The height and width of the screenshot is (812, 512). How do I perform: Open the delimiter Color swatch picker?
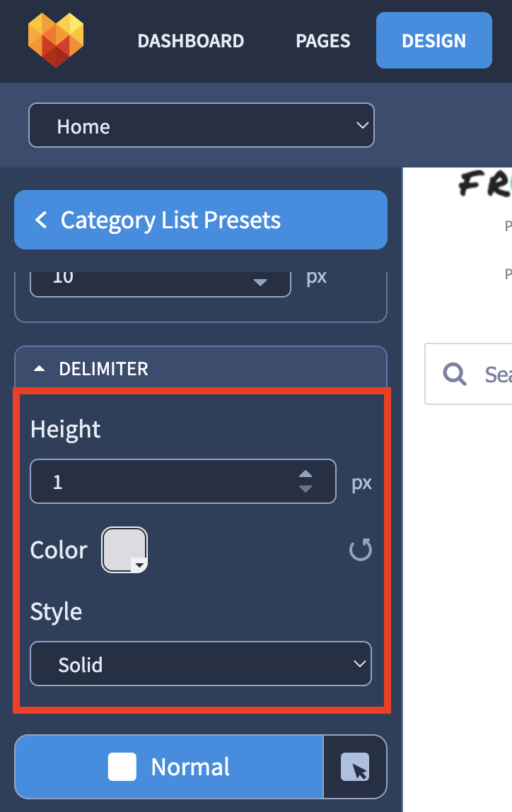(124, 549)
